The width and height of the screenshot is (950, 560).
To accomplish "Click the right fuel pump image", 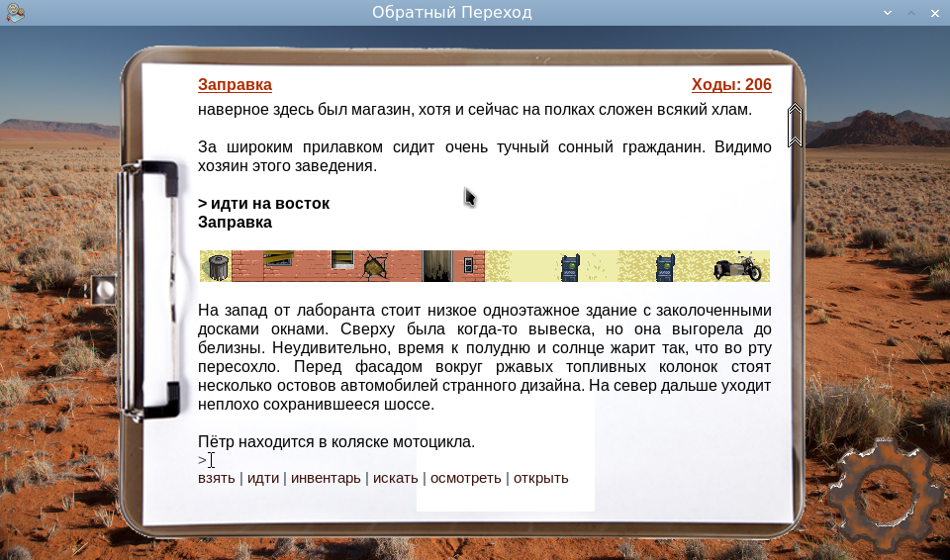I will (665, 266).
